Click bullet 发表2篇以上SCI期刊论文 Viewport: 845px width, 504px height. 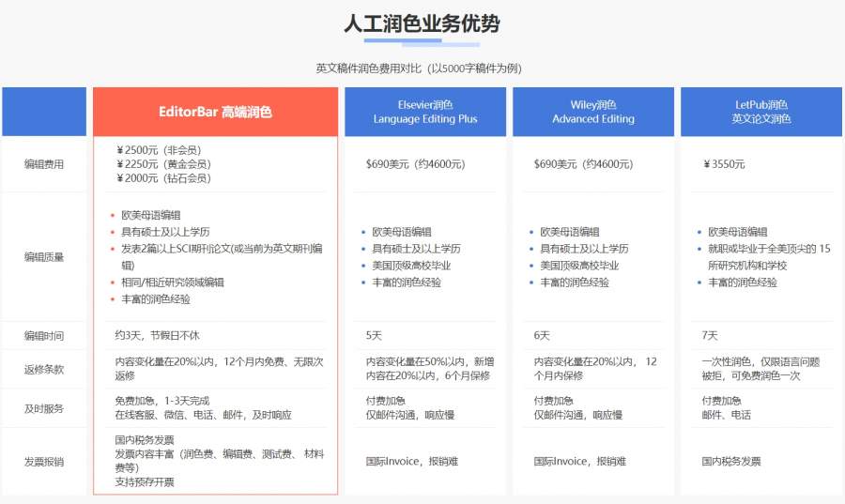[x=222, y=257]
